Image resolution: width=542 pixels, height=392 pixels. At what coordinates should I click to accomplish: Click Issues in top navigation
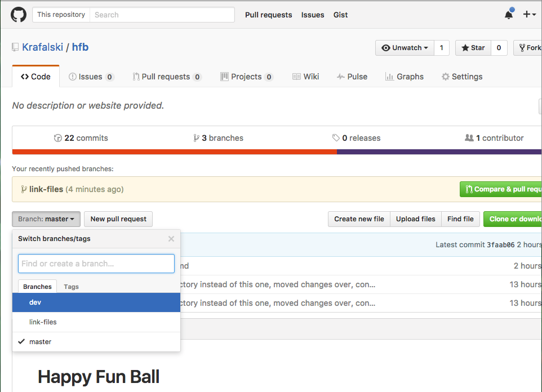313,15
